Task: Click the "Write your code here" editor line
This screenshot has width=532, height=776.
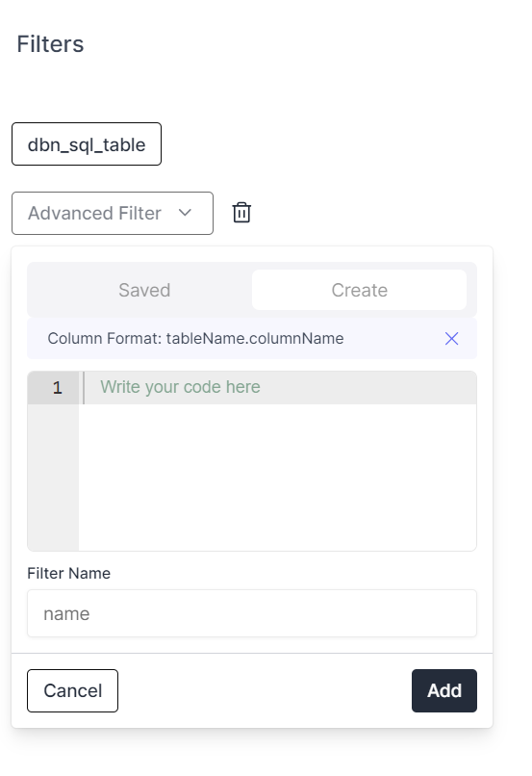Action: click(277, 387)
